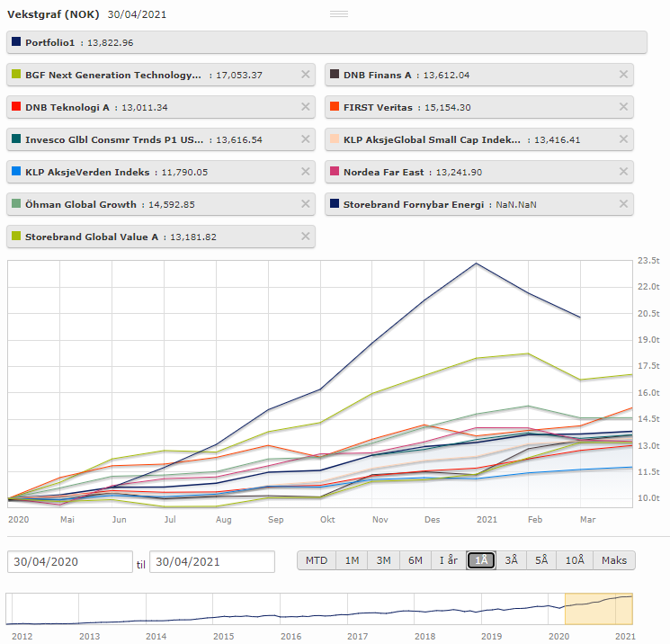
Task: Click DNB Finans A dark swatch
Action: 335,74
